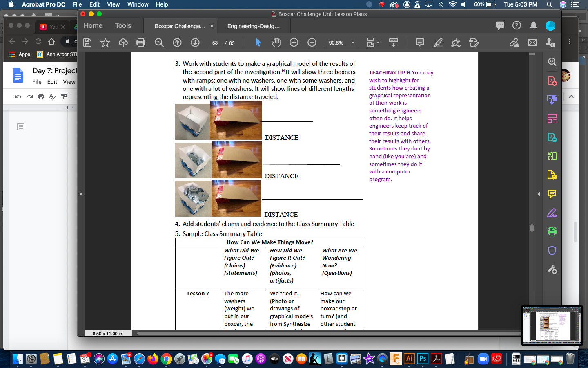Screen dimensions: 588x368
Task: Zoom in with the plus circle
Action: click(x=312, y=43)
